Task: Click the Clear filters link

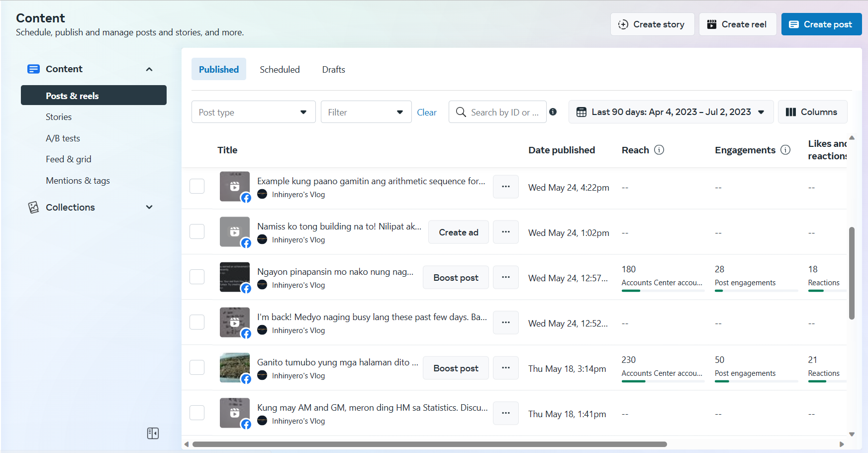Action: click(426, 113)
